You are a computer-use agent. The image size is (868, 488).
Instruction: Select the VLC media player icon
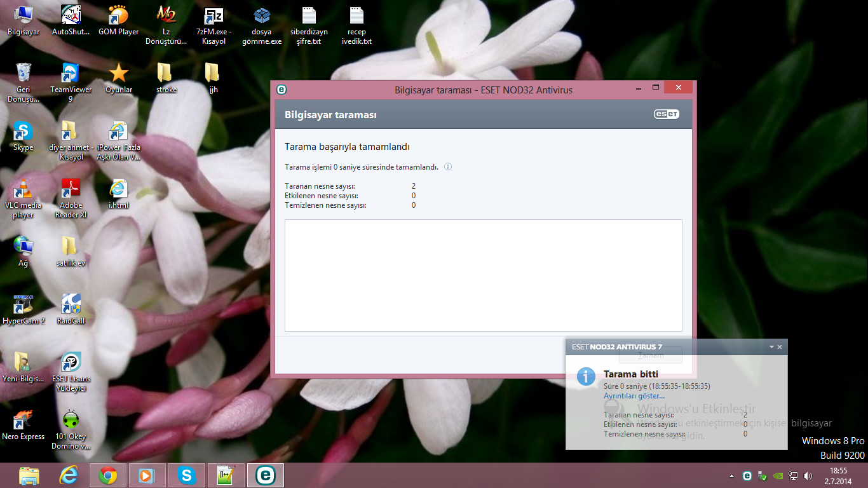pos(24,198)
